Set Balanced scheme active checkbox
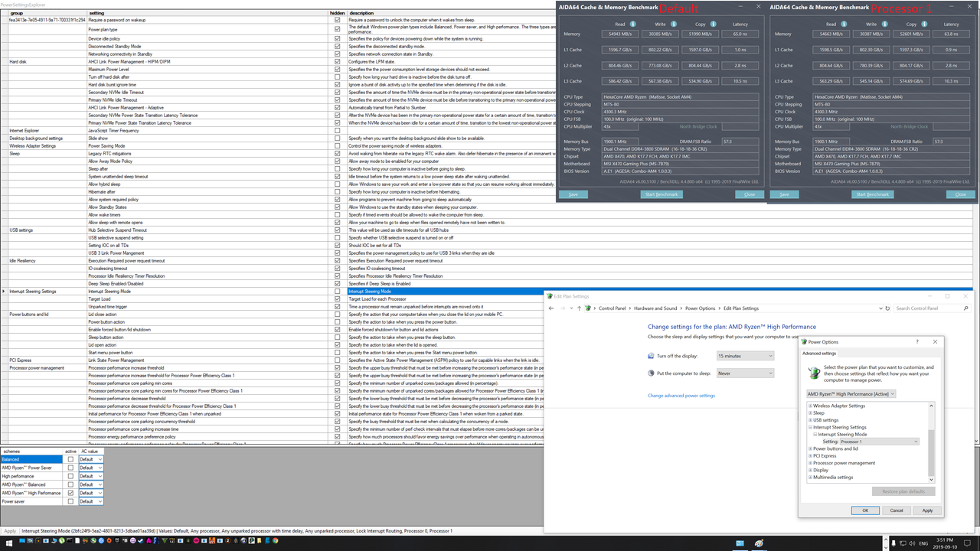980x551 pixels. [x=70, y=459]
